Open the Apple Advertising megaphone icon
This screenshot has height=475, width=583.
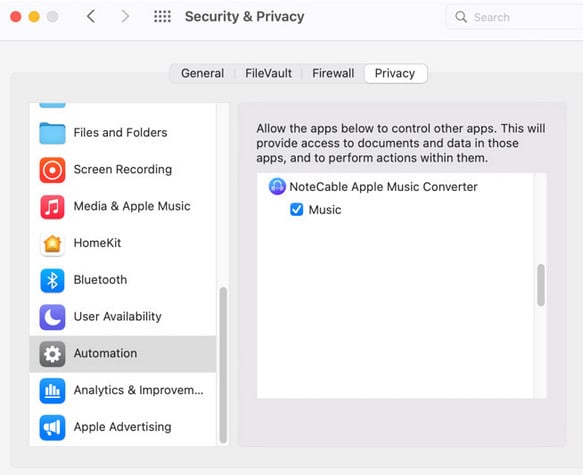pyautogui.click(x=52, y=427)
